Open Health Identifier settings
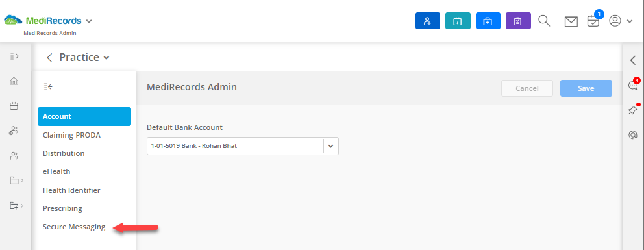Viewport: 644px width, 250px height. coord(71,190)
